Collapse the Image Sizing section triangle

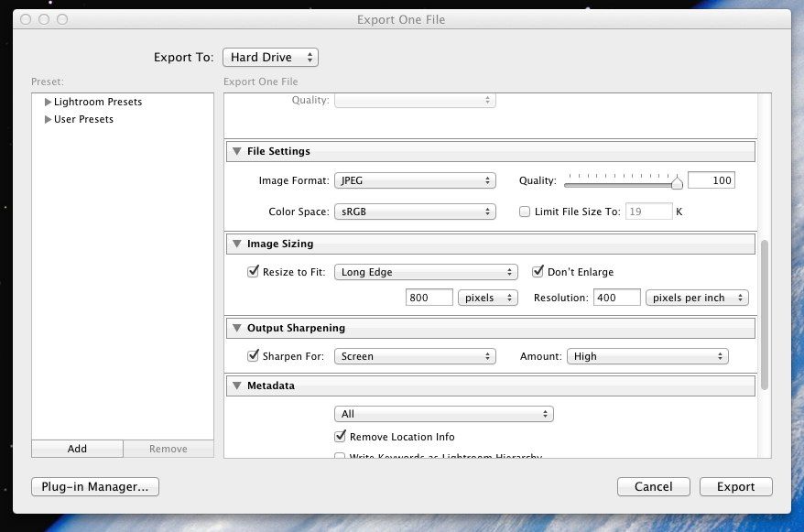[x=237, y=244]
